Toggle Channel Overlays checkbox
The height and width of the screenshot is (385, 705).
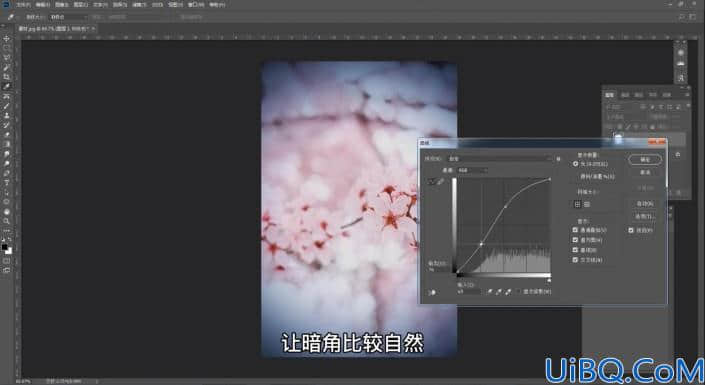(x=575, y=230)
